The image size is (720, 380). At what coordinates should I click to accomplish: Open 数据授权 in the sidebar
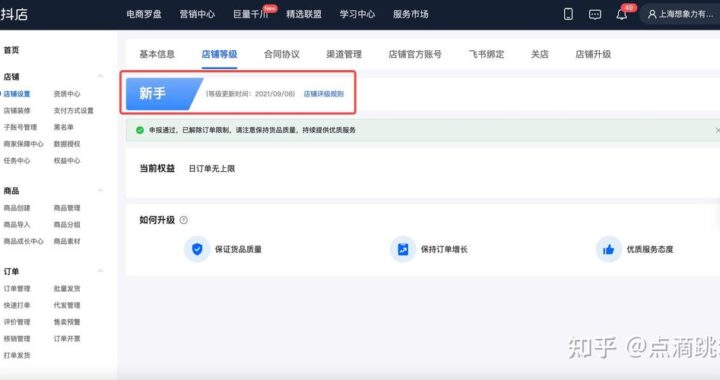click(x=67, y=144)
